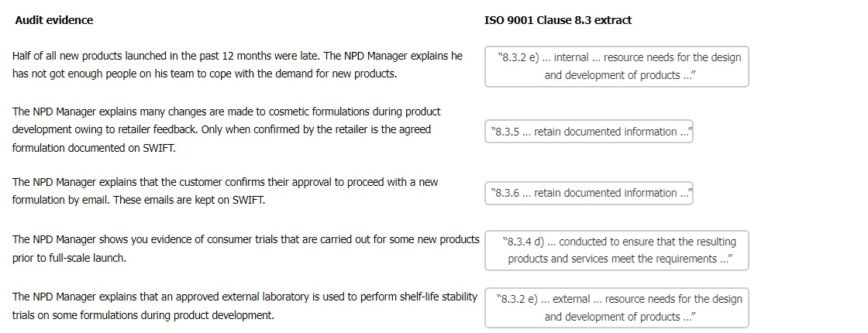Select the "8.3.2 e) internal resource needs" box
868x333 pixels.
(x=616, y=67)
